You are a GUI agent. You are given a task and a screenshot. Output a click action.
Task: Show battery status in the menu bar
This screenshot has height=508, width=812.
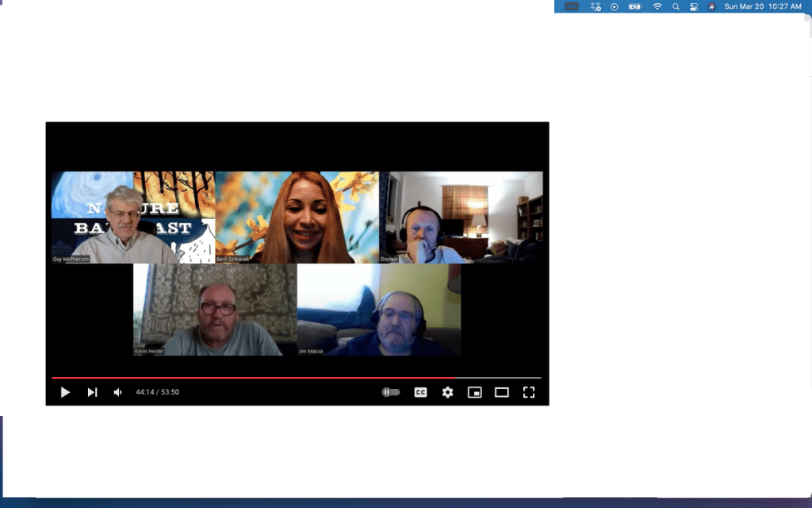(634, 6)
